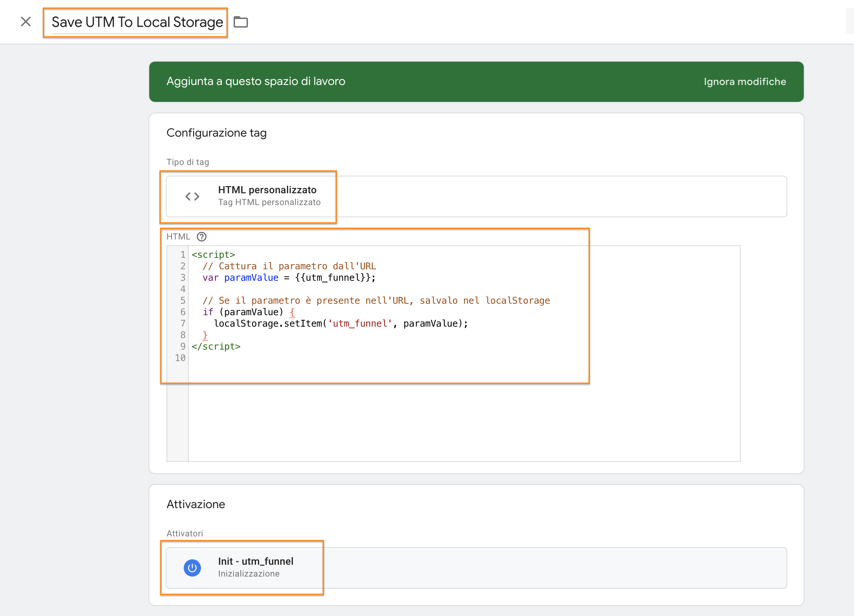
Task: Click line number 10 in the editor gutter
Action: point(180,358)
